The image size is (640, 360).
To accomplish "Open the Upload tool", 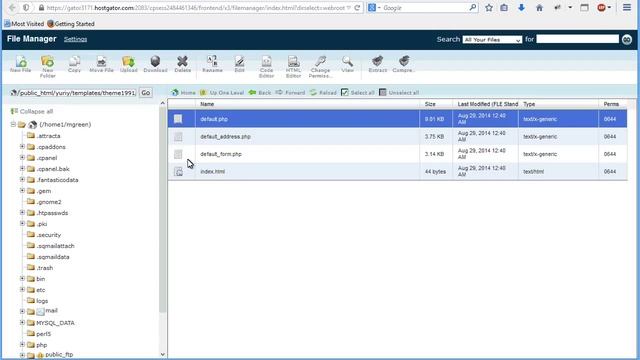I will (129, 64).
